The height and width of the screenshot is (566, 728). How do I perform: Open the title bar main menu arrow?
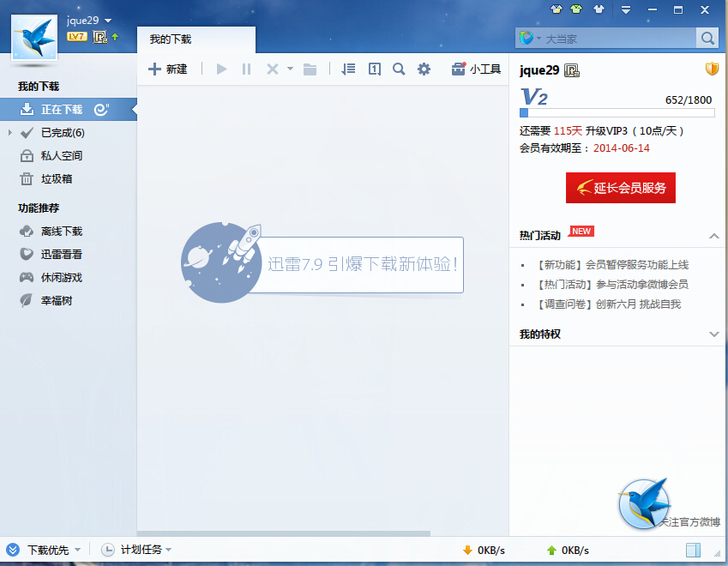point(626,9)
